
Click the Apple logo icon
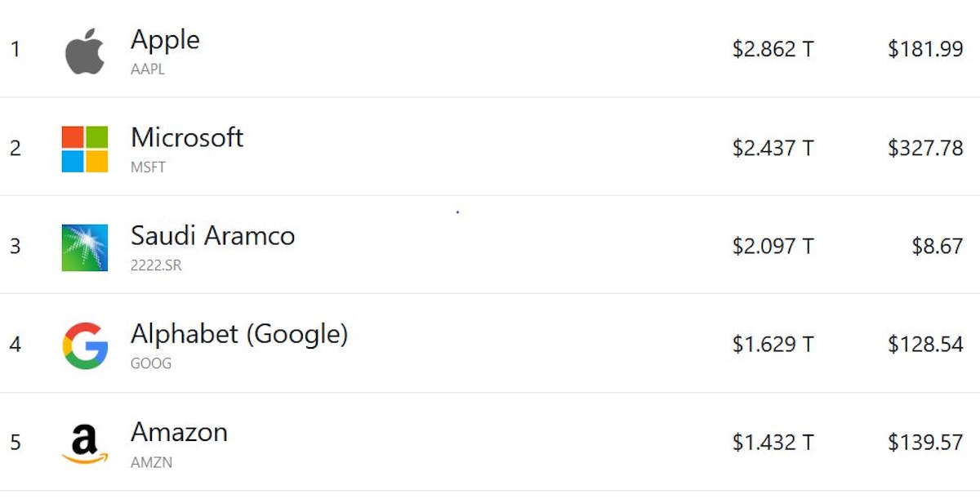pyautogui.click(x=85, y=51)
